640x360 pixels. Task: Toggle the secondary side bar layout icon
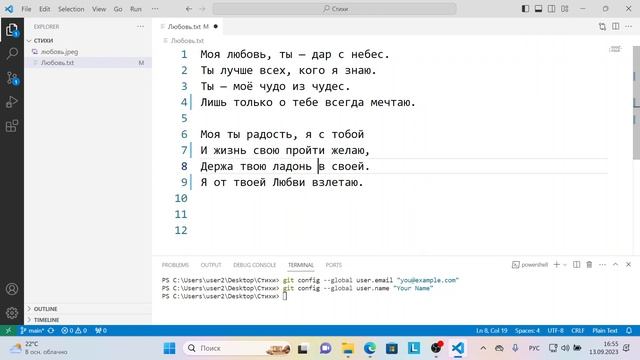point(551,9)
